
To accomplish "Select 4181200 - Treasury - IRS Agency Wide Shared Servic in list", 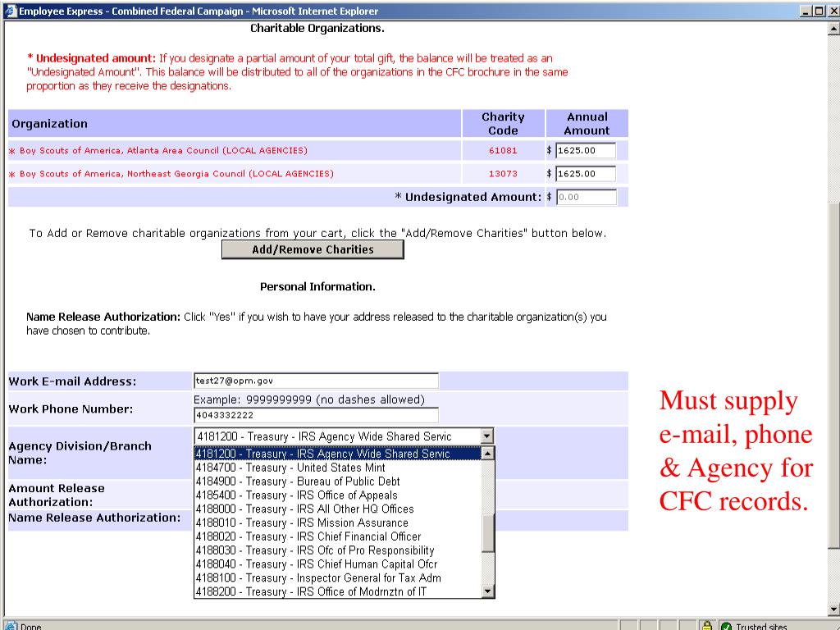I will click(337, 454).
